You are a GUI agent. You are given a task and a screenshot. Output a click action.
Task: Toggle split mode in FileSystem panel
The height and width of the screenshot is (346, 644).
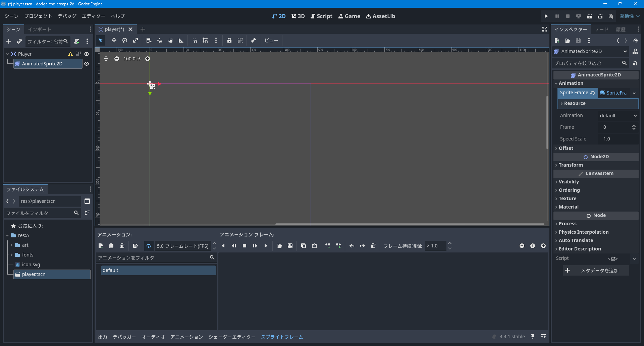point(87,201)
